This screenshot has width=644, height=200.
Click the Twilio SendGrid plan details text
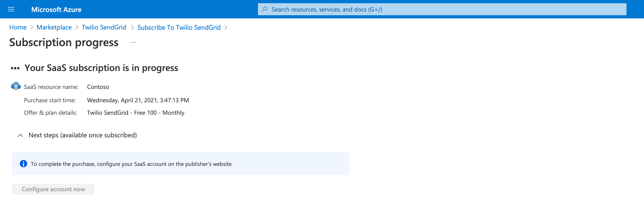tap(135, 113)
